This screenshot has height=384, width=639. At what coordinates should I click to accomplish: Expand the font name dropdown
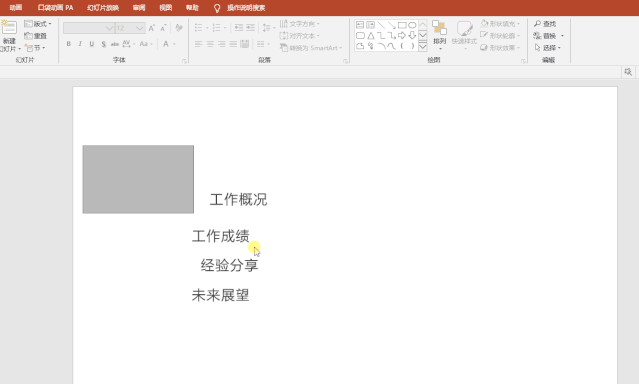tap(109, 28)
